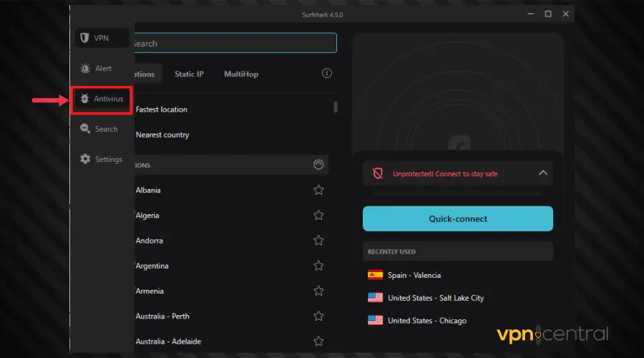Open the Search section in sidebar
The height and width of the screenshot is (358, 644).
coord(102,129)
